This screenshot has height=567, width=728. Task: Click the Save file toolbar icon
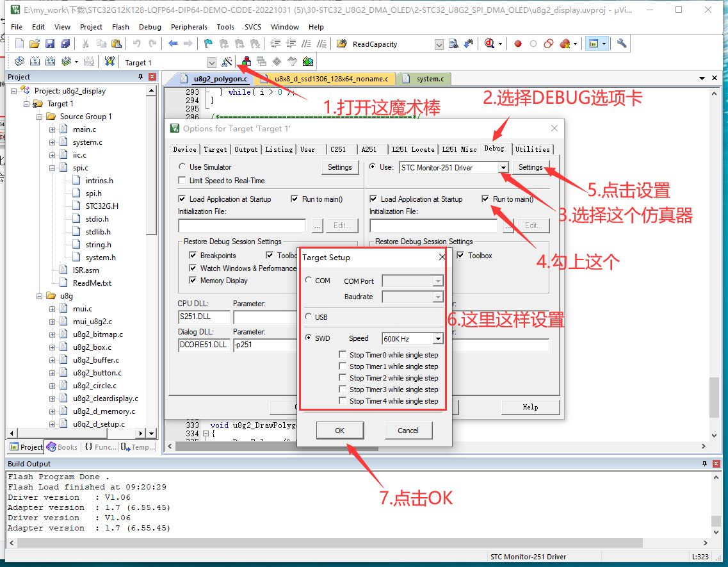tap(50, 44)
